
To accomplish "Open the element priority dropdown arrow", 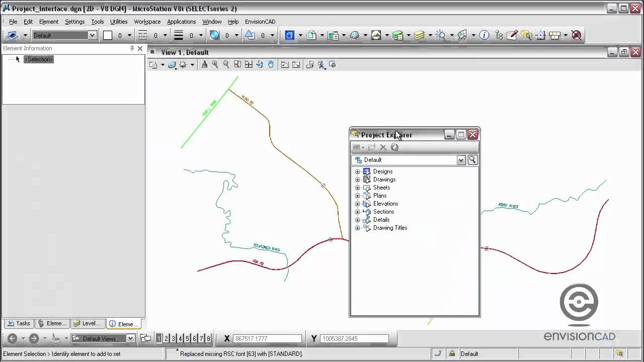I will (272, 35).
